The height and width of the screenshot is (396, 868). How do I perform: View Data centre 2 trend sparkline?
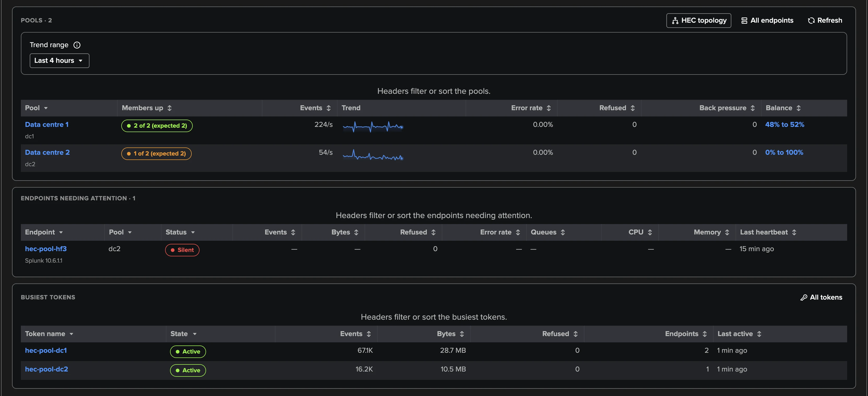click(373, 155)
